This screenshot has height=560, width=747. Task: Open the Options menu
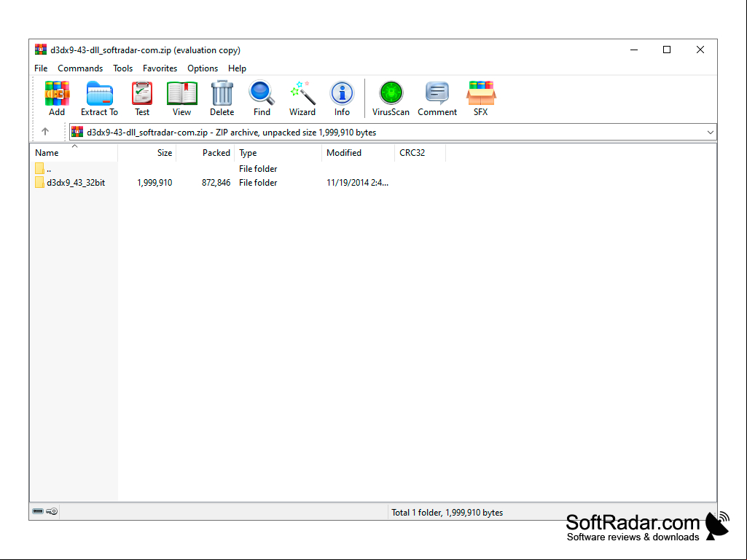[203, 68]
